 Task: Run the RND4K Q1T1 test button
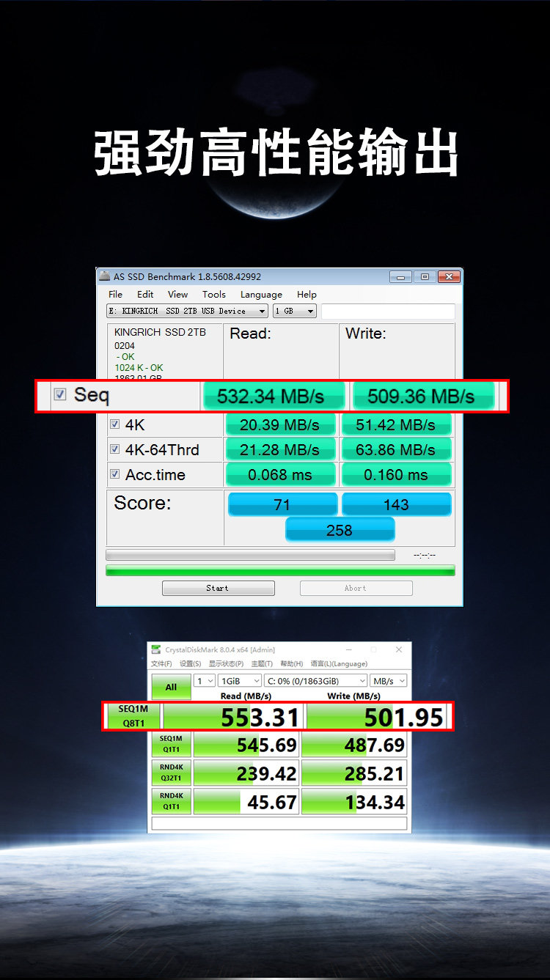click(171, 802)
